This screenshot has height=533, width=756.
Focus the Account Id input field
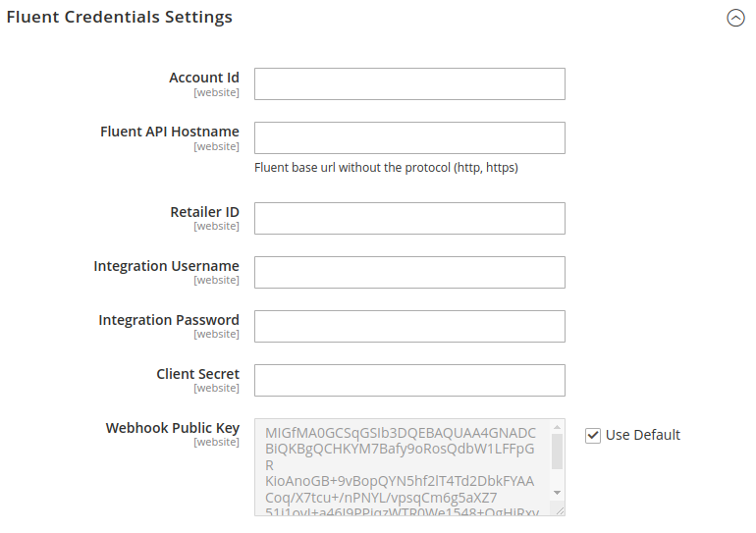point(409,84)
